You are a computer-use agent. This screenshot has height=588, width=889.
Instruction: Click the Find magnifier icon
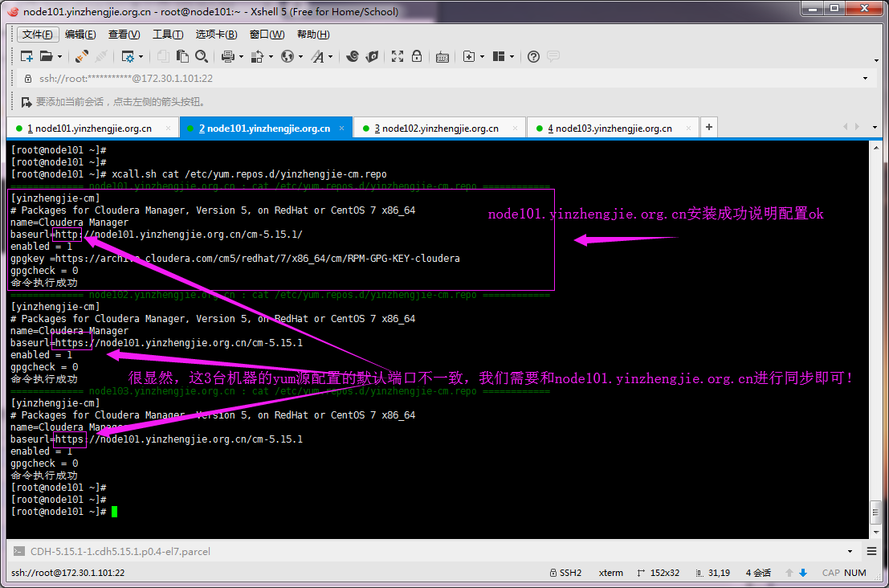[202, 56]
